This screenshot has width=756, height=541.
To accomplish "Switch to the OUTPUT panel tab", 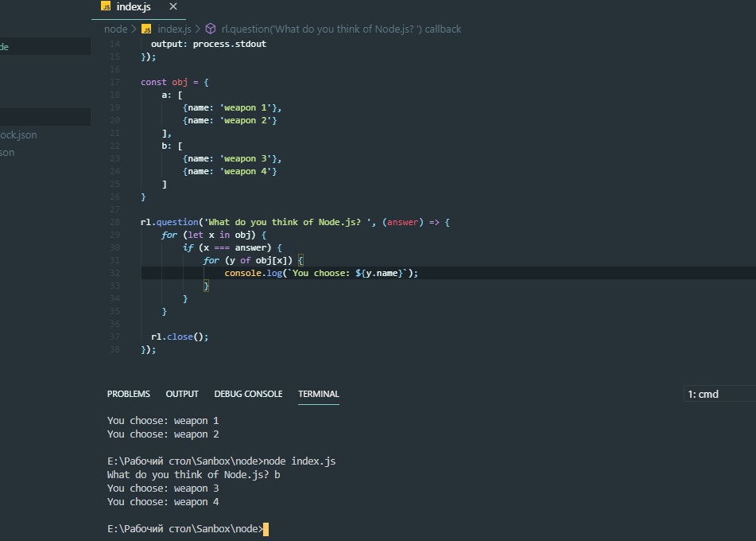I will (x=182, y=394).
